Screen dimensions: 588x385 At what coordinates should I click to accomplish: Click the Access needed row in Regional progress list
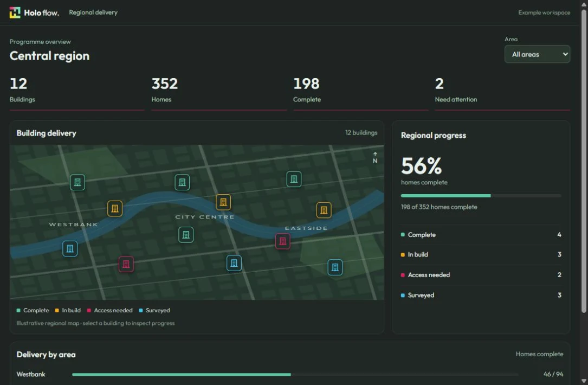pyautogui.click(x=481, y=275)
